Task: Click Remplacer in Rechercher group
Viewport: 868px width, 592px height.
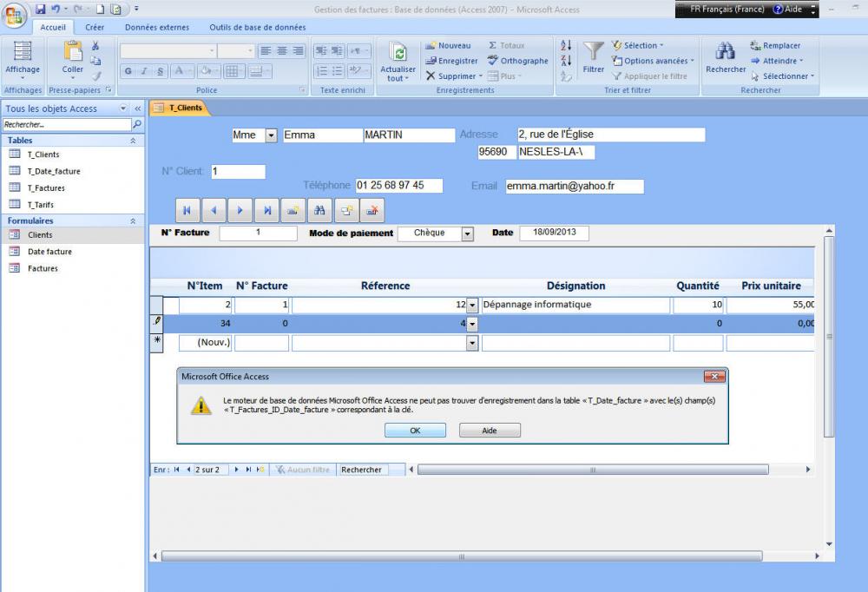Action: tap(775, 45)
